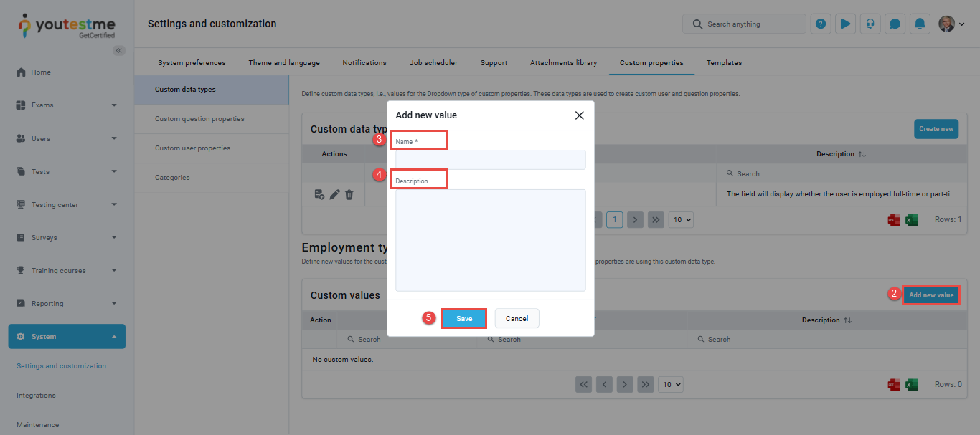Open Integrations link in sidebar
This screenshot has height=435, width=980.
[x=36, y=396]
